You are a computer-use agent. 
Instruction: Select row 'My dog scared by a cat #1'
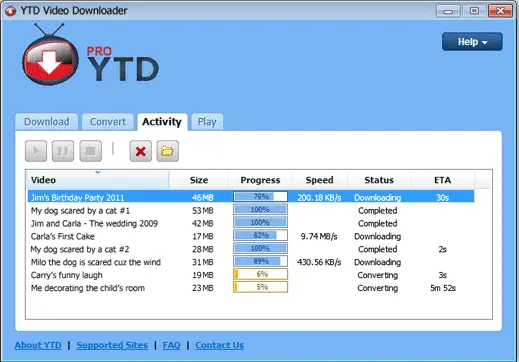point(251,210)
